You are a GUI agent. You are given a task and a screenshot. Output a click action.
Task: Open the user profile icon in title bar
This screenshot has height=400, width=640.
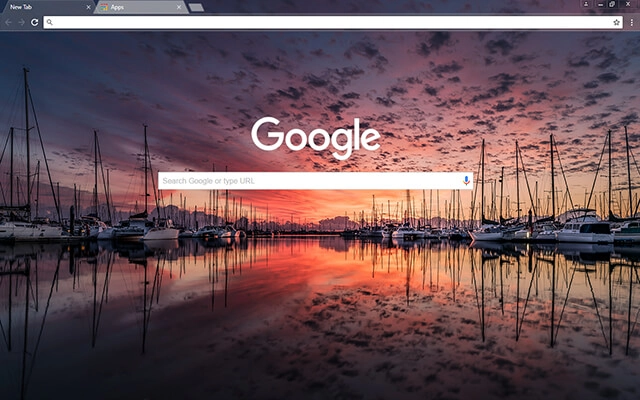[x=586, y=5]
